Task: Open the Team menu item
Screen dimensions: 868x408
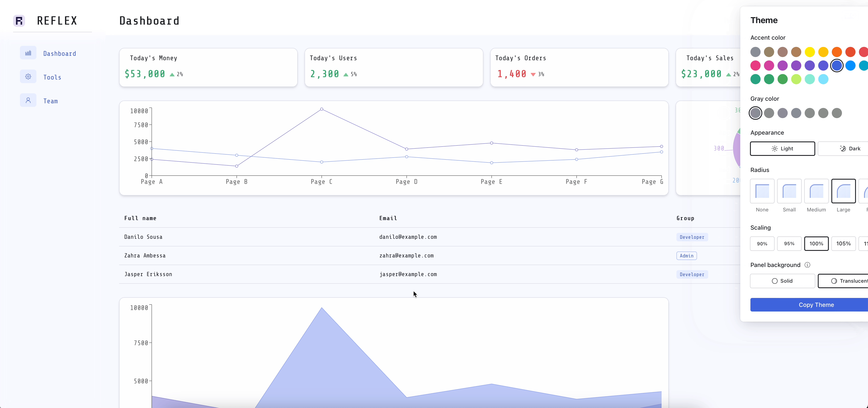Action: [x=51, y=101]
